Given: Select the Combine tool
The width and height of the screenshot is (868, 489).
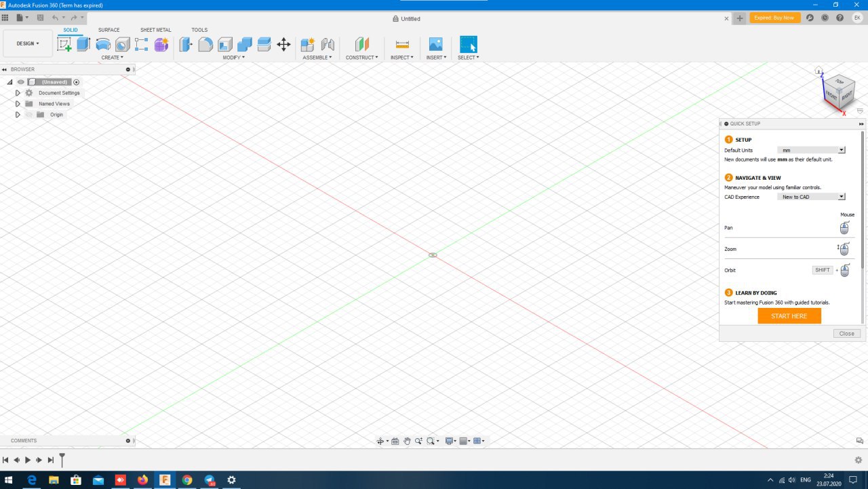Looking at the screenshot, I should click(x=245, y=45).
